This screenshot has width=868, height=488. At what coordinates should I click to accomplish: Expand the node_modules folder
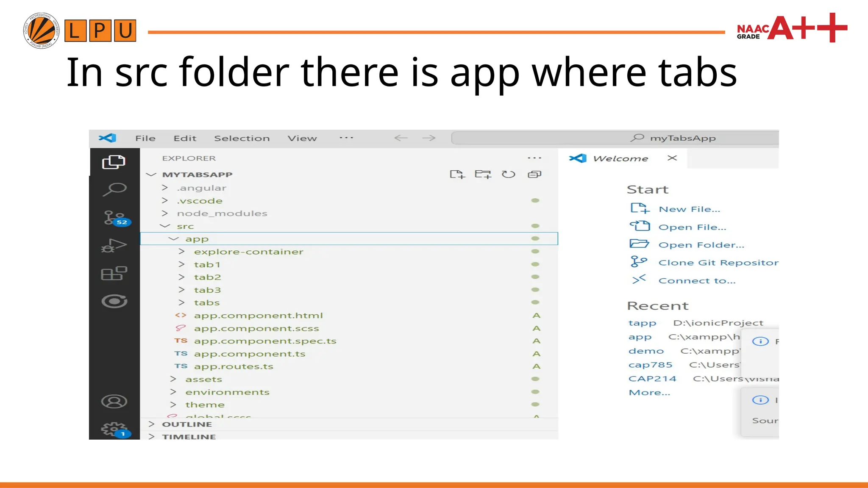pyautogui.click(x=222, y=213)
